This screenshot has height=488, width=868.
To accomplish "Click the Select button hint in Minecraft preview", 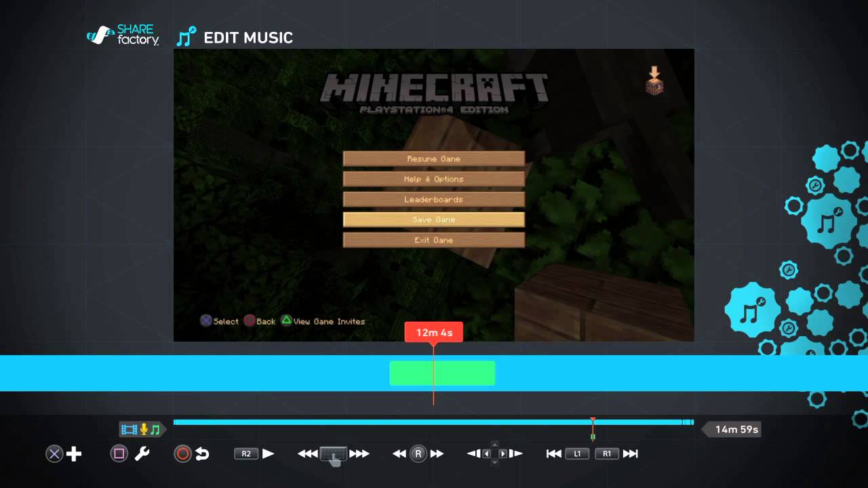I will tap(219, 321).
